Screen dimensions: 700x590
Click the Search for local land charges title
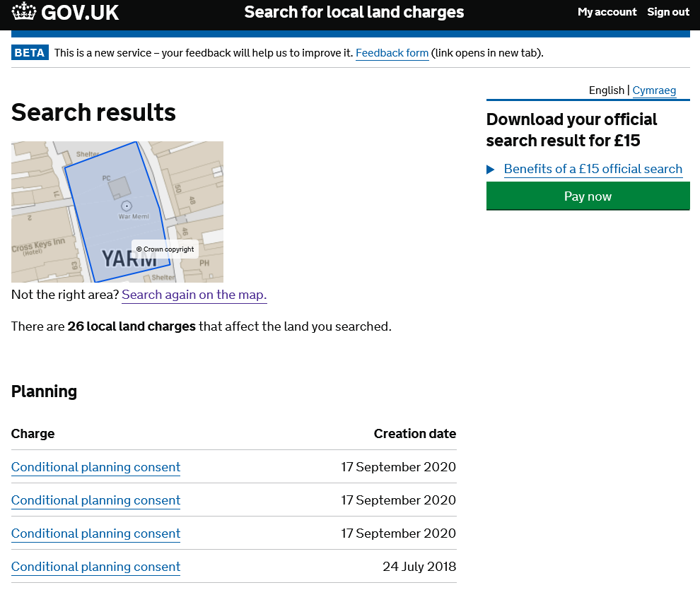[354, 12]
